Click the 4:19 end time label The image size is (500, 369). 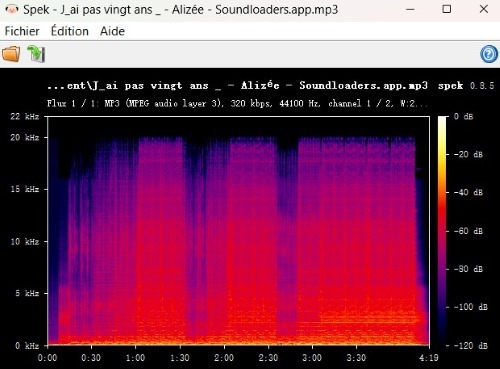click(x=429, y=358)
